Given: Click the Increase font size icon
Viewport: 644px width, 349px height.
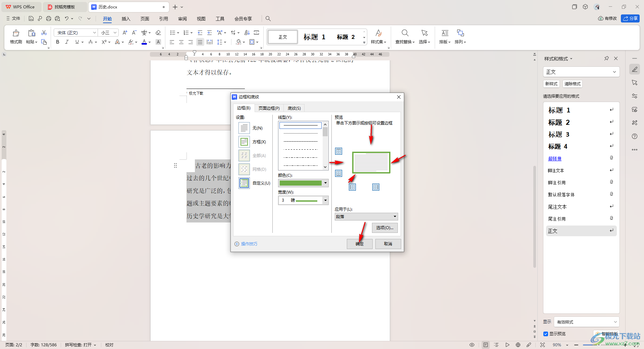Looking at the screenshot, I should click(x=125, y=33).
